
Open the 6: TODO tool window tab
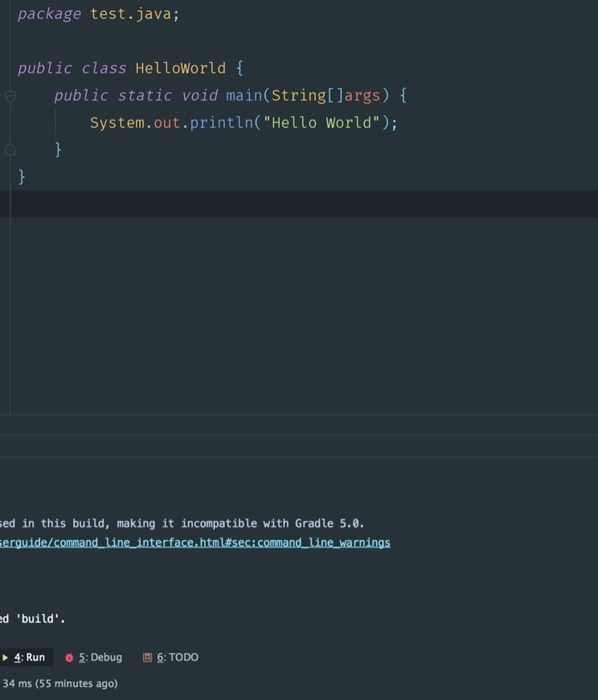[171, 657]
